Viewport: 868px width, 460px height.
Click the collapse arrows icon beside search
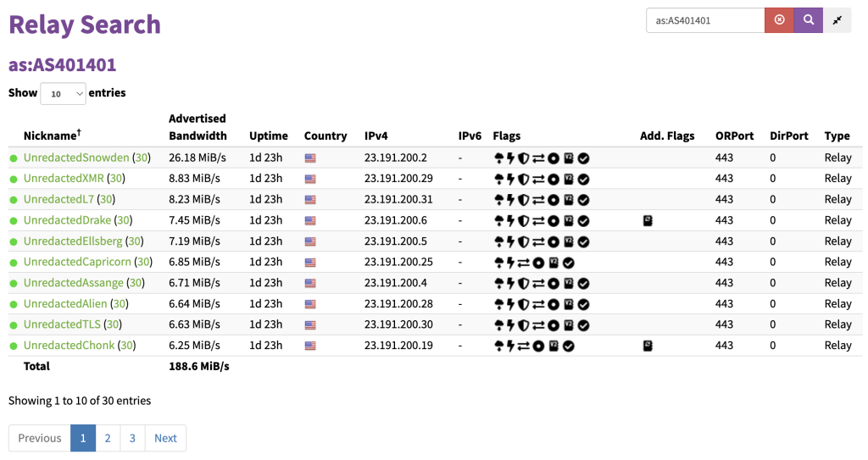[837, 20]
